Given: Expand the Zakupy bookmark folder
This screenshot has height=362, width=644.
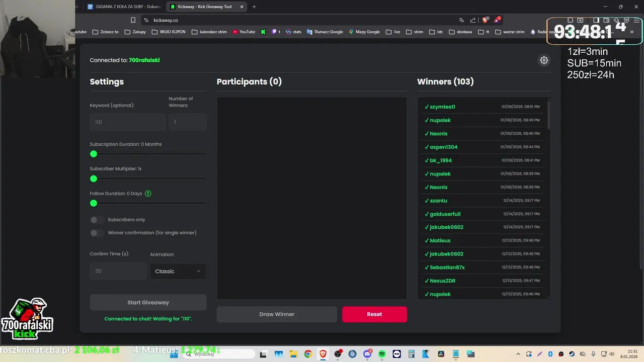Looking at the screenshot, I should [x=135, y=32].
